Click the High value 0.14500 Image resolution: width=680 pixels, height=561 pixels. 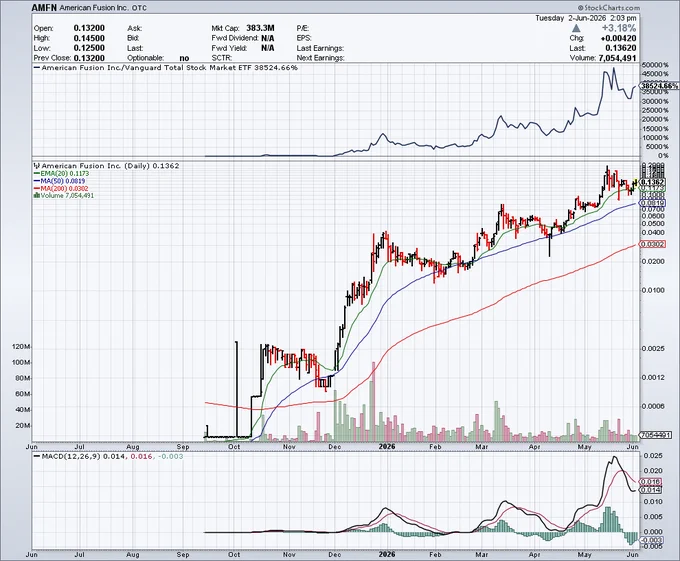point(89,38)
